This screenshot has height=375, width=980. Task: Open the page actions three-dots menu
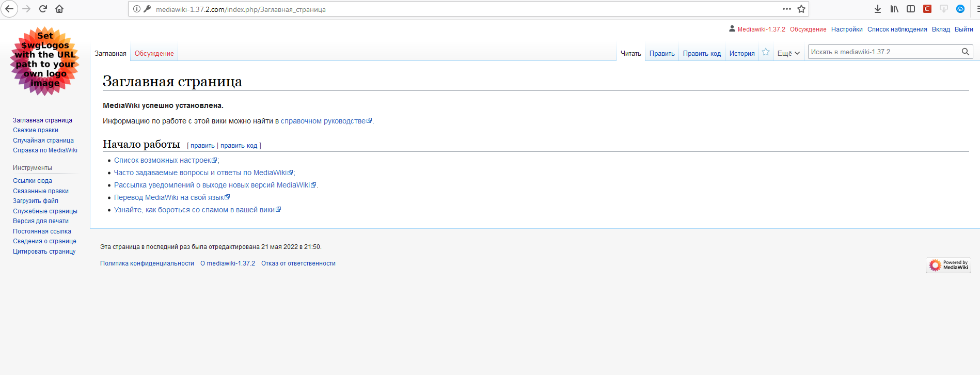(786, 9)
